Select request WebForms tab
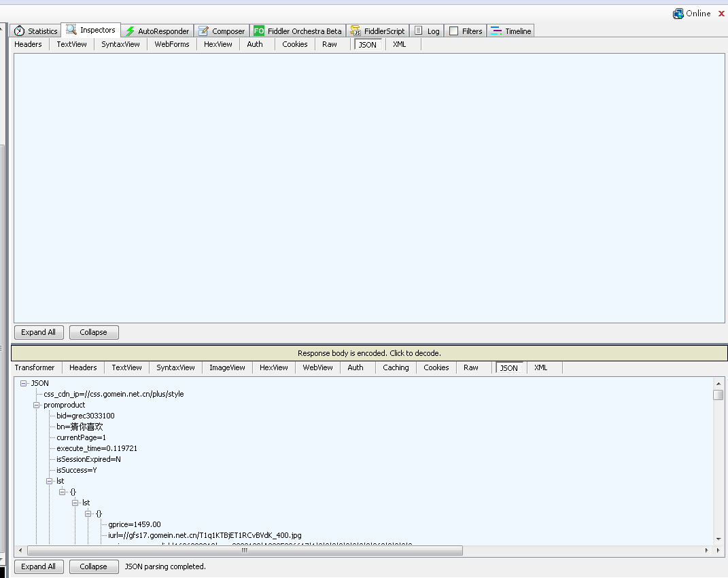The width and height of the screenshot is (728, 578). coord(172,44)
